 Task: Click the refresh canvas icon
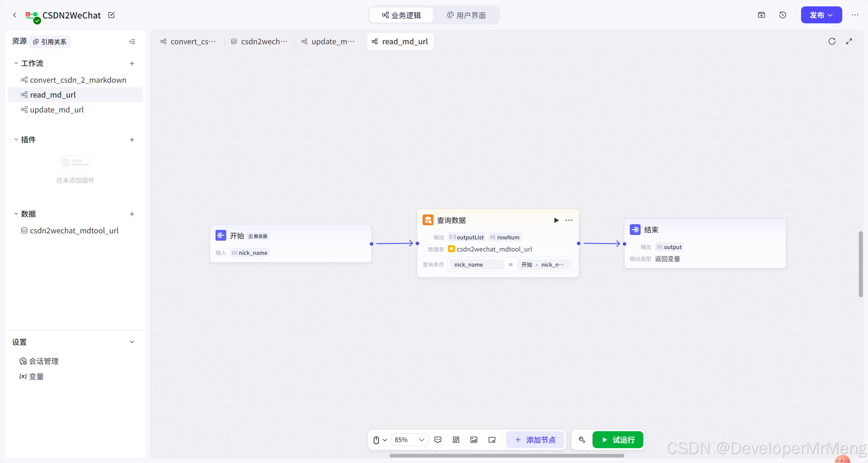[x=832, y=42]
